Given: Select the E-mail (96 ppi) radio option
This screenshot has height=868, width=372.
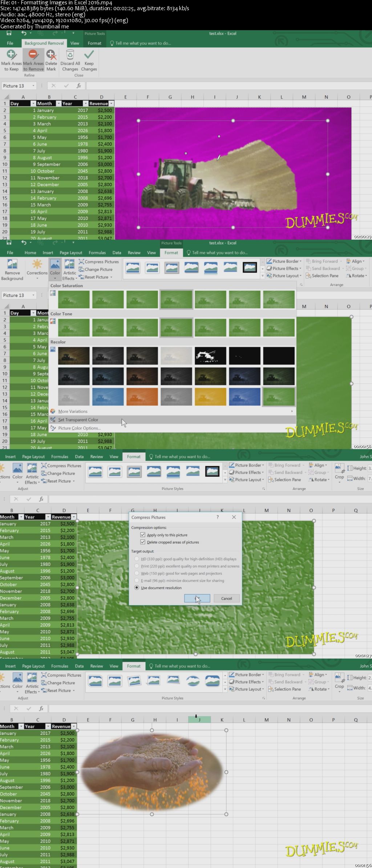Looking at the screenshot, I should [137, 581].
